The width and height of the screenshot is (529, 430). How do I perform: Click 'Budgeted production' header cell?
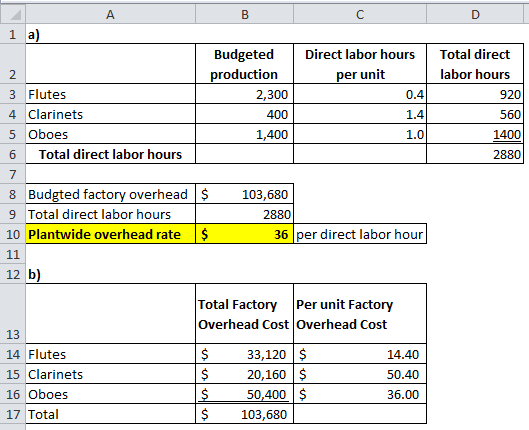pyautogui.click(x=245, y=64)
